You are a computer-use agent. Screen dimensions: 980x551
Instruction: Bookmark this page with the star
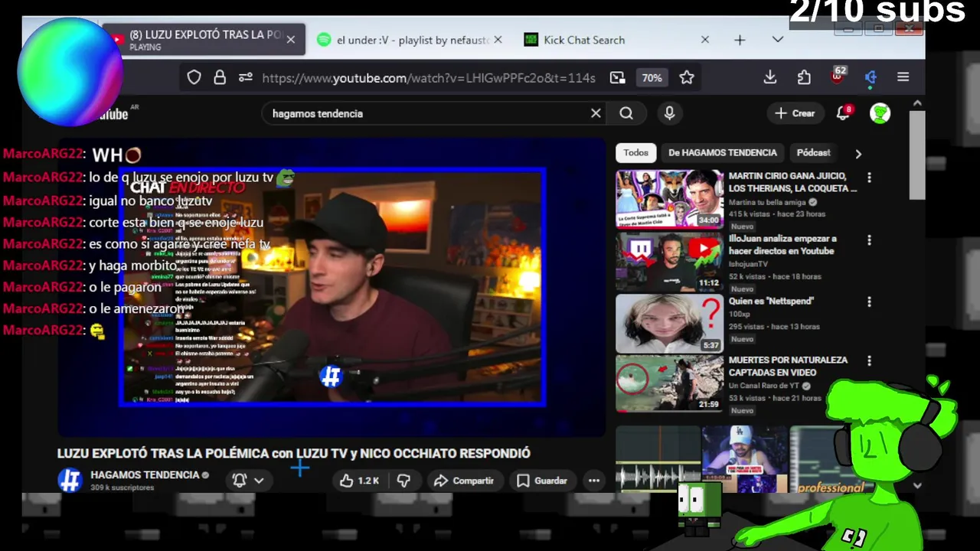[x=687, y=77]
